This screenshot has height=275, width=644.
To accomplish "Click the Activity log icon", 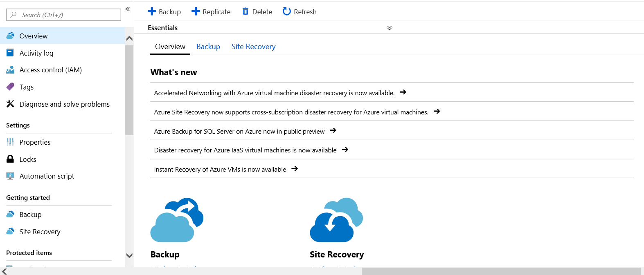I will [x=10, y=53].
